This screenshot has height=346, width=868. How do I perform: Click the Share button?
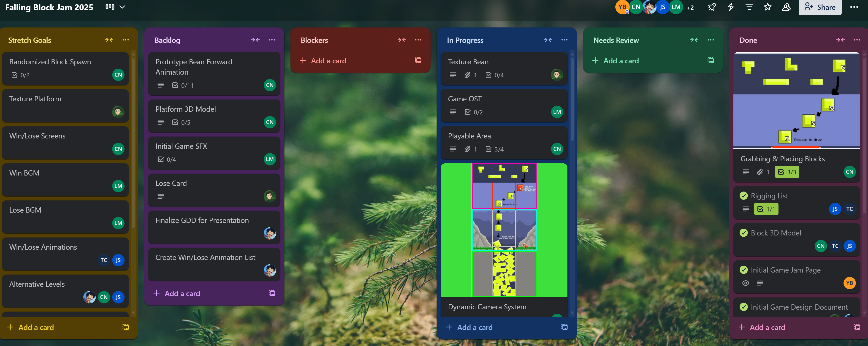pos(819,7)
